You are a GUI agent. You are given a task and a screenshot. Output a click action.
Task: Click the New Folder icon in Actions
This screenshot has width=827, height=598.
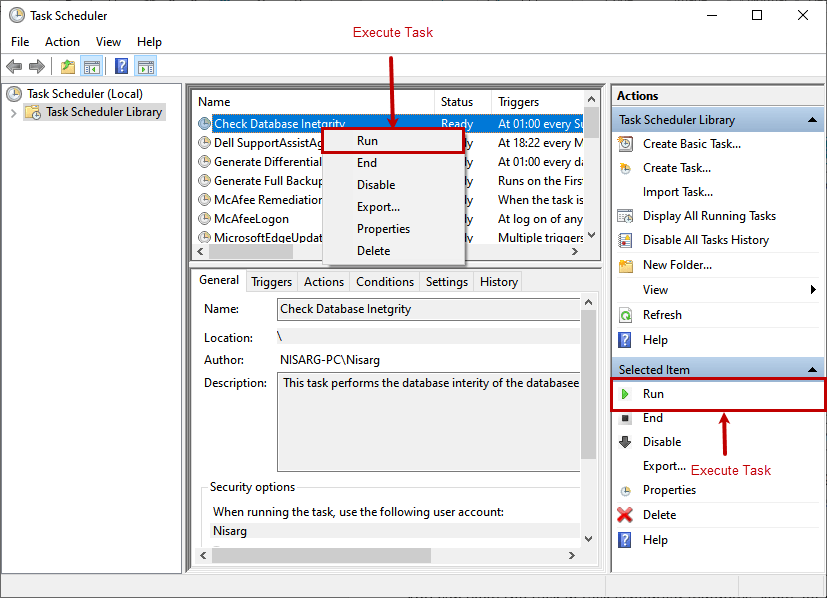624,264
